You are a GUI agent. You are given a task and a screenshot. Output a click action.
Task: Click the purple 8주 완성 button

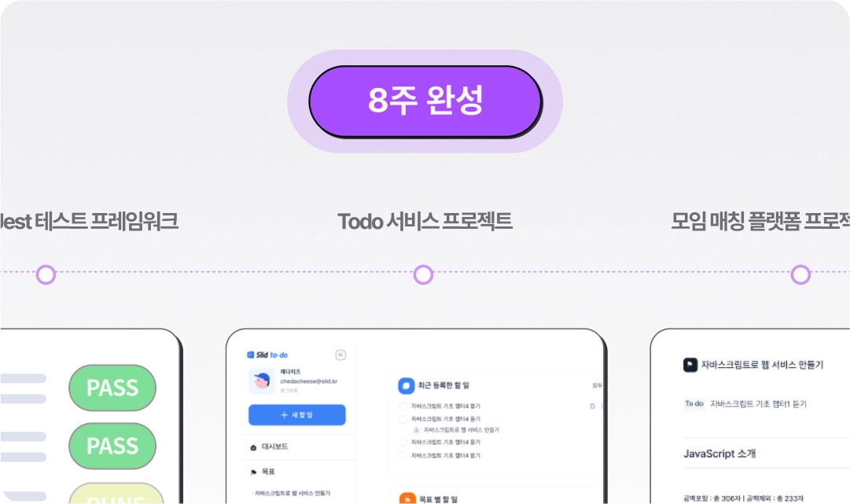[425, 101]
